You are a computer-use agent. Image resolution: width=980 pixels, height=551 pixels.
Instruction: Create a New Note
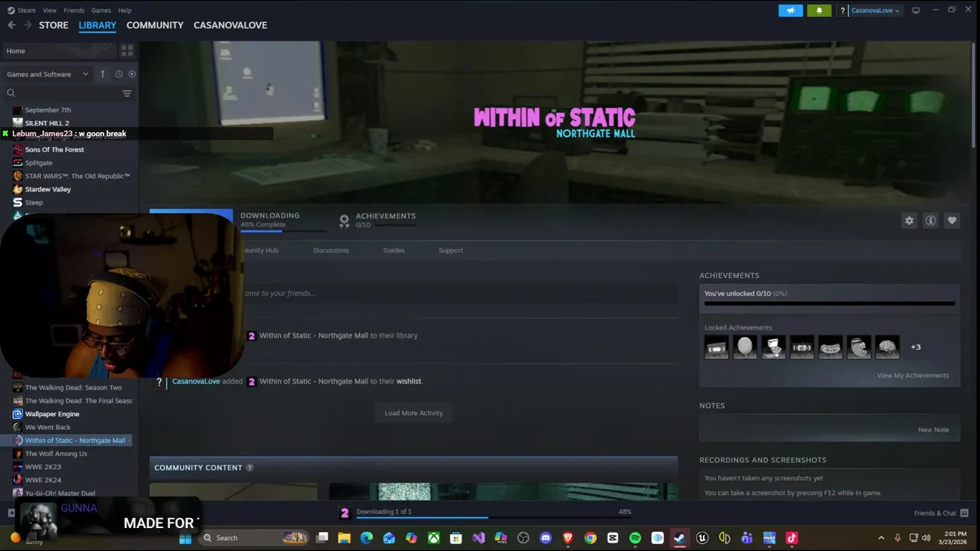point(933,430)
